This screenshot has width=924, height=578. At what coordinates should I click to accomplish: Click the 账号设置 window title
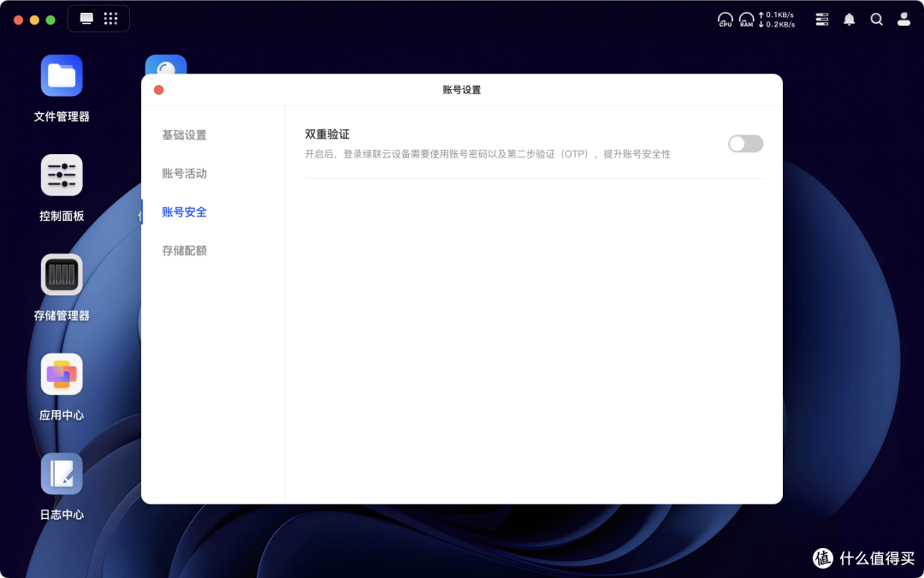(461, 90)
